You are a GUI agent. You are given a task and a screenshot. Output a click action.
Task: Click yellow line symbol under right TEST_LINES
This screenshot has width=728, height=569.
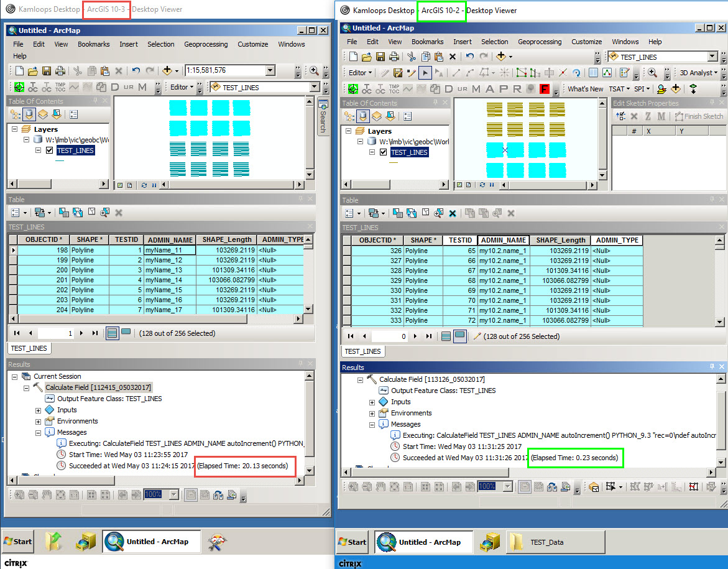click(x=394, y=162)
